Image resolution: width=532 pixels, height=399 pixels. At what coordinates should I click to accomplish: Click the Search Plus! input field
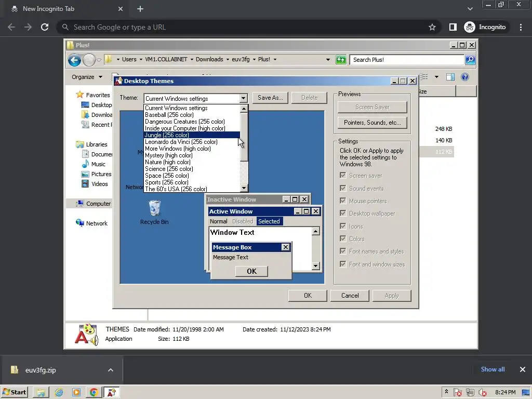[x=407, y=60]
